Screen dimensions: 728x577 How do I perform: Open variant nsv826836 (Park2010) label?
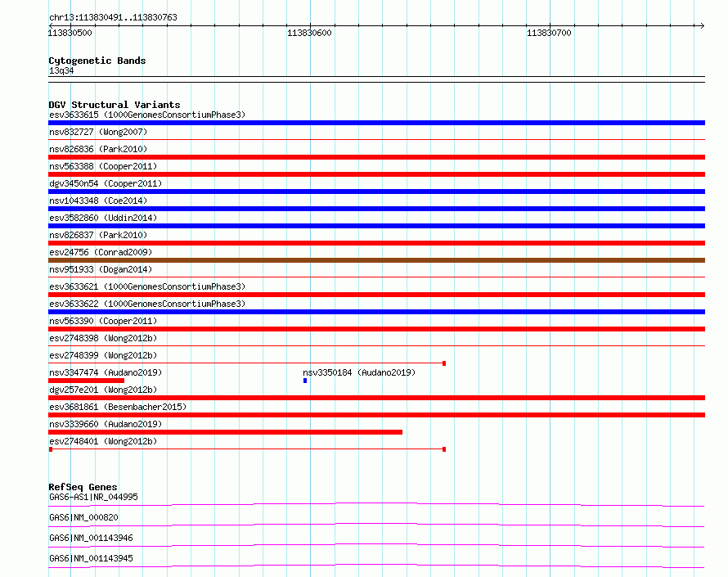(x=98, y=149)
